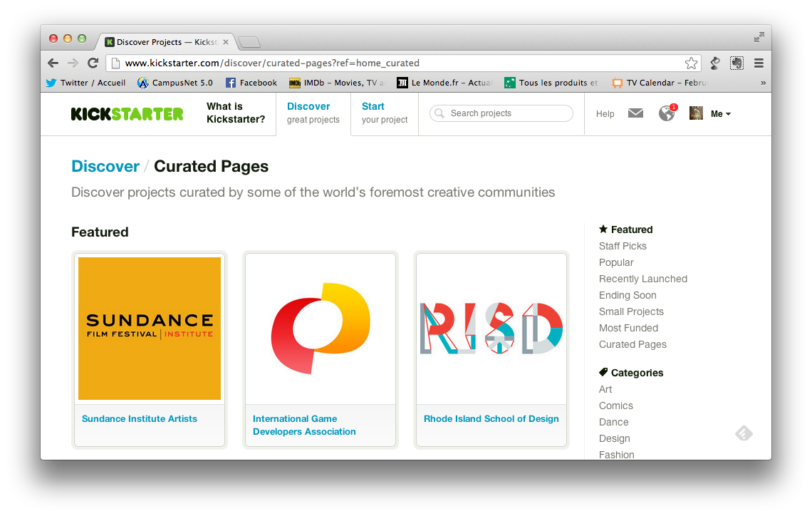Viewport: 812px width, 516px height.
Task: Click the Sundance Film Festival thumbnail
Action: (x=150, y=329)
